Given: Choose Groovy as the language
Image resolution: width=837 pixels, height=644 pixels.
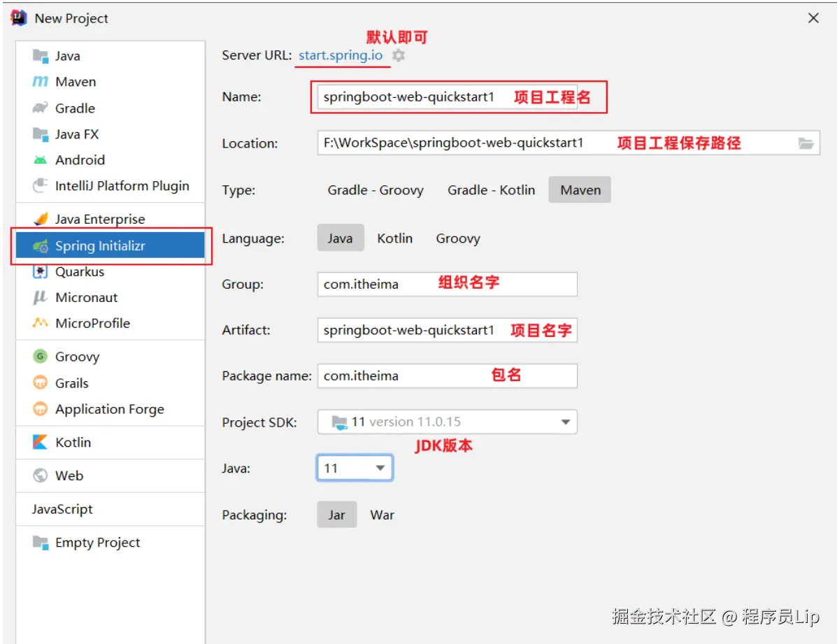Looking at the screenshot, I should click(x=458, y=238).
